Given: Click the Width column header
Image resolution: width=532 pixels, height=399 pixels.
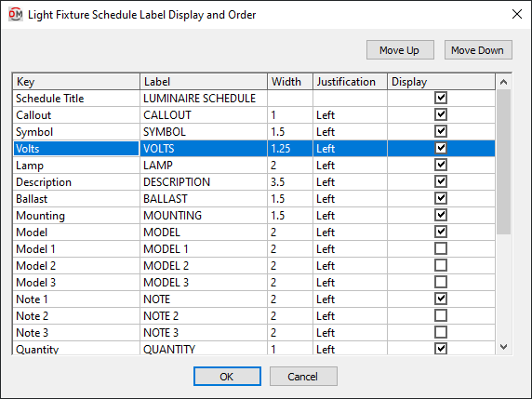Looking at the screenshot, I should tap(290, 82).
